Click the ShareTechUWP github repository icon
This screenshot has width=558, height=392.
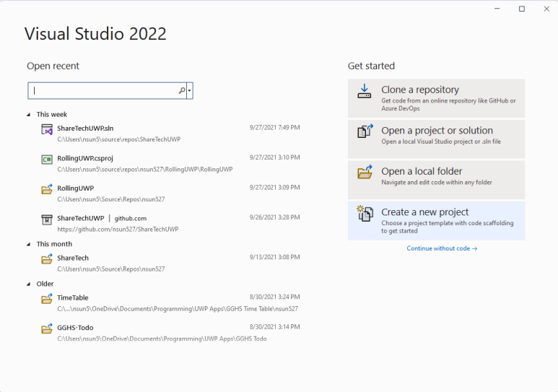click(47, 219)
